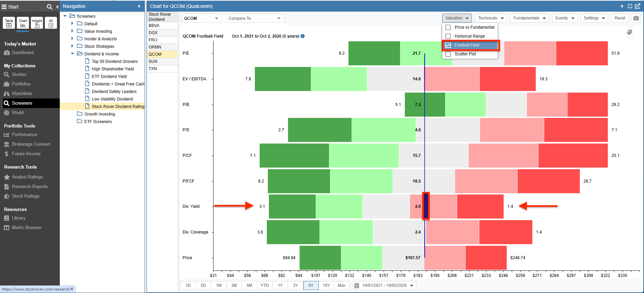Open the search magnifier in Start bar

49,7
